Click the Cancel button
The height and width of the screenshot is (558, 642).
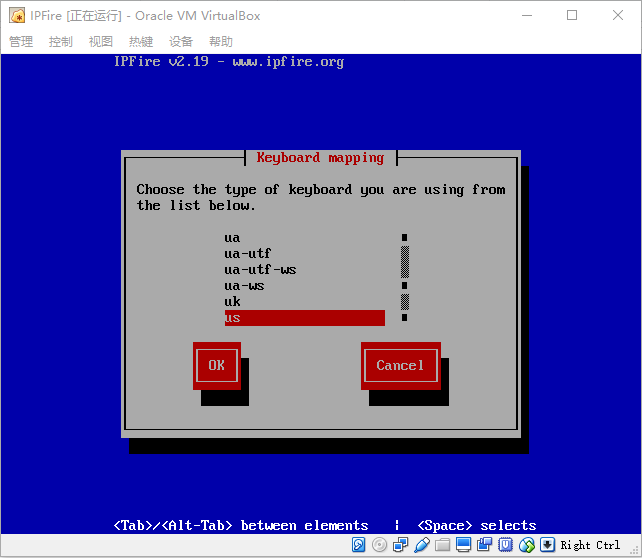tap(400, 366)
